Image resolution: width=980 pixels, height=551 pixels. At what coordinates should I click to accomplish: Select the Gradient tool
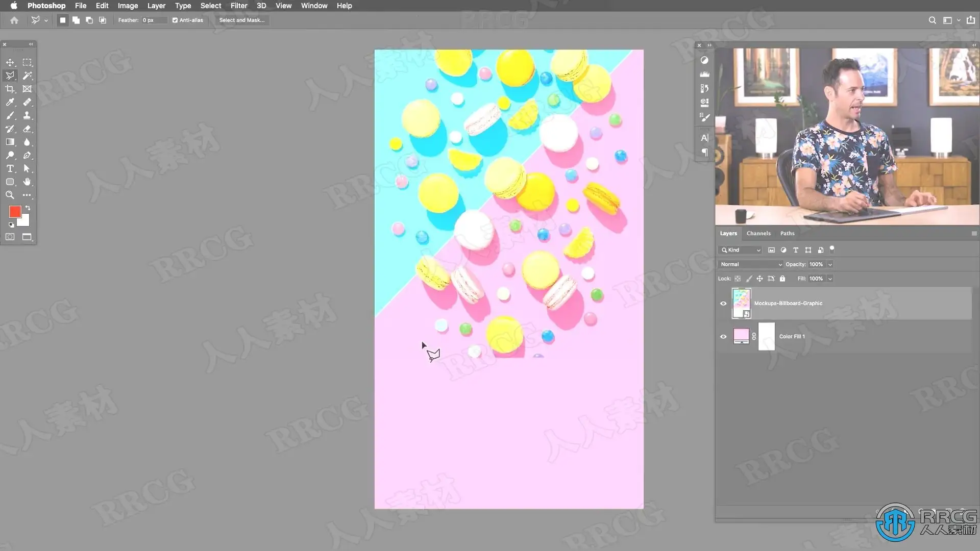pos(10,142)
